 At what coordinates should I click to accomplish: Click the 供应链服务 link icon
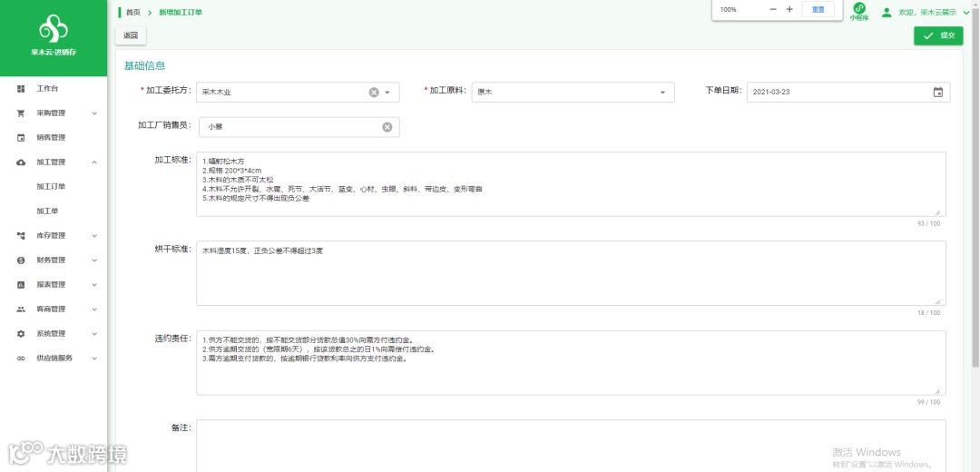(21, 359)
